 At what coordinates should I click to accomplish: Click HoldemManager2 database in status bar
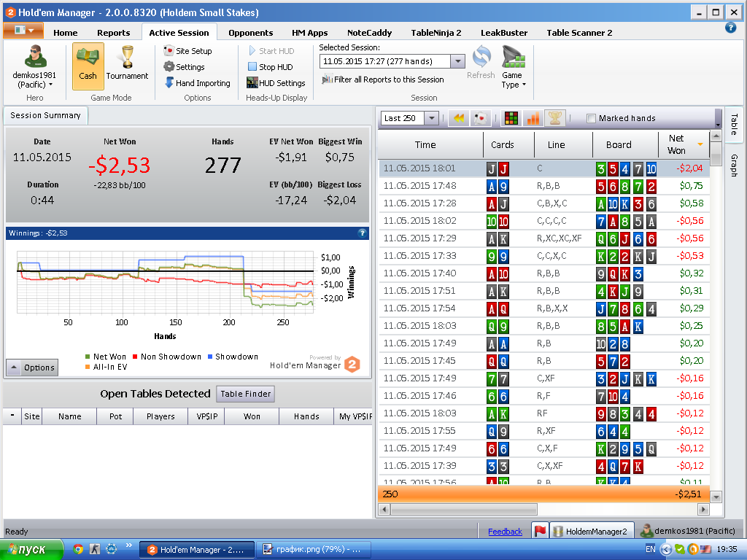pos(591,531)
